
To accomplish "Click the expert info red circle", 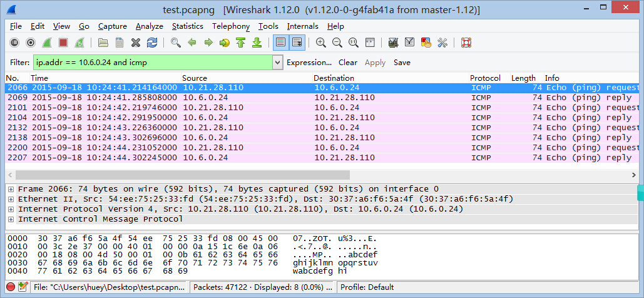I will pos(11,287).
